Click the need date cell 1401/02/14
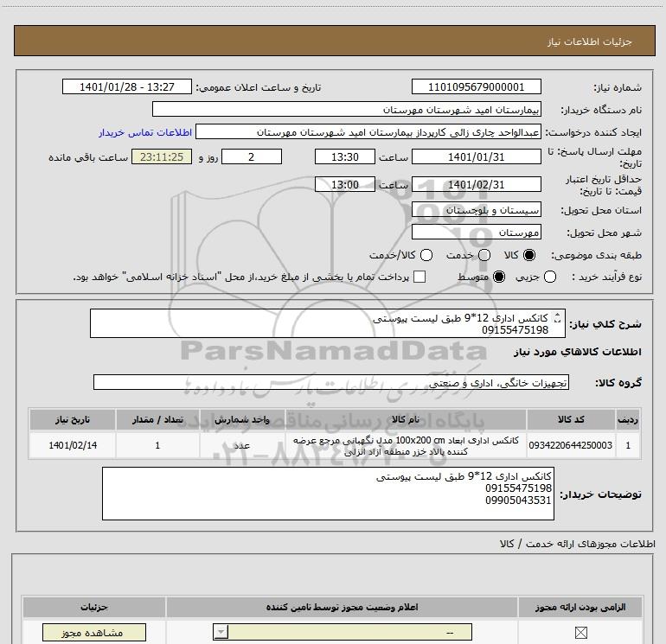Image resolution: width=666 pixels, height=644 pixels. (x=73, y=445)
